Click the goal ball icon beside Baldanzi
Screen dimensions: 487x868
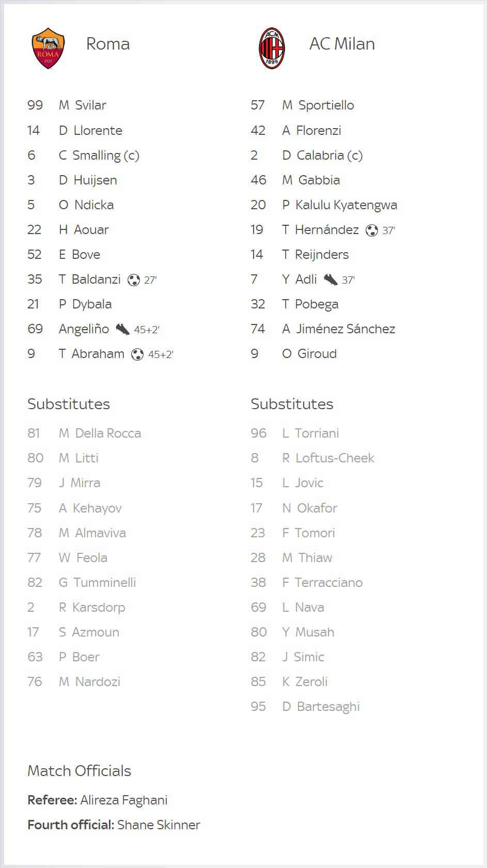click(134, 280)
